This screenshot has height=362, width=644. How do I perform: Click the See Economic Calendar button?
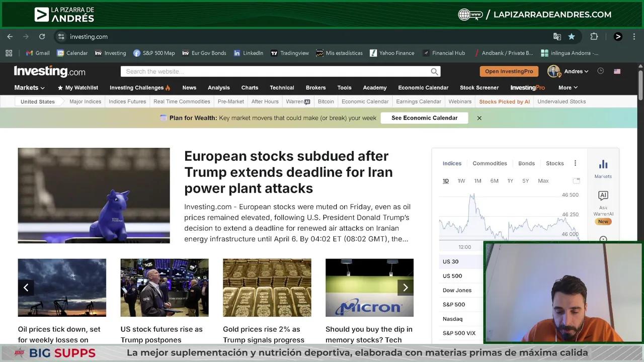pyautogui.click(x=424, y=118)
